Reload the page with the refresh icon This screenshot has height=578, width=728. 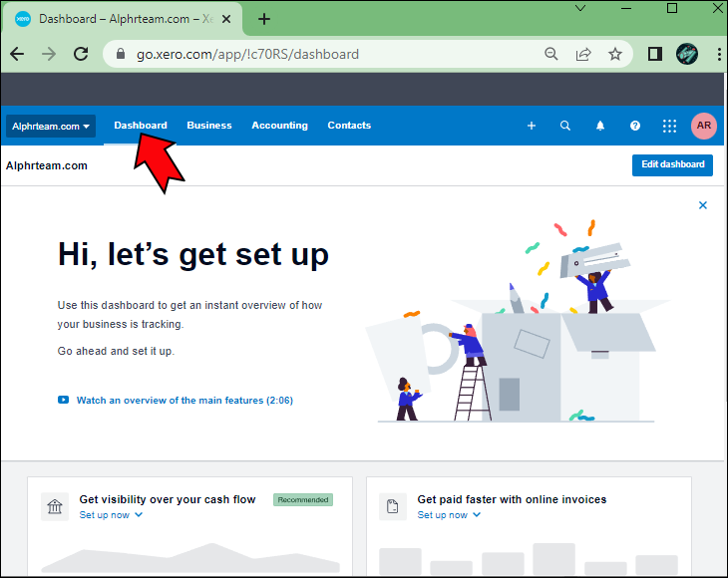[x=81, y=54]
